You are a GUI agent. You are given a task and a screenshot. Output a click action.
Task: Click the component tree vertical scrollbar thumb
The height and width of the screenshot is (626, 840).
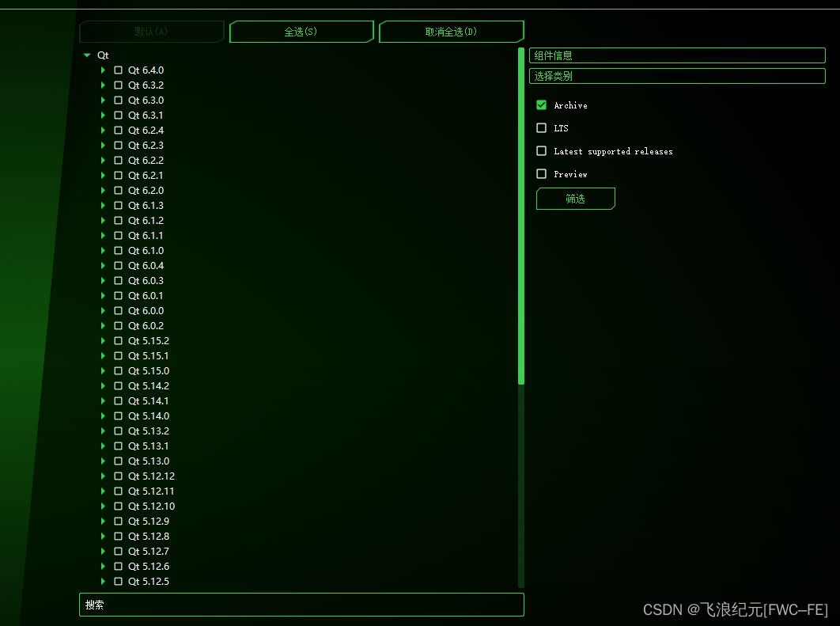coord(521,216)
